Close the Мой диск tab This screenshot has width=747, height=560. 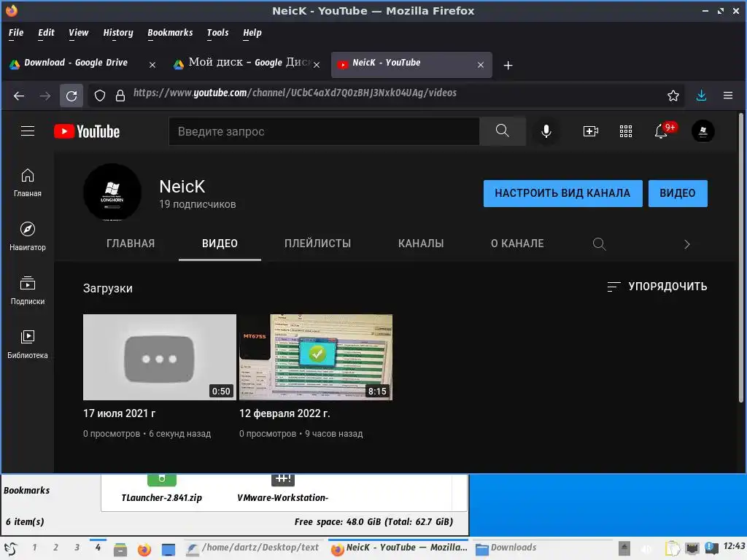(317, 65)
